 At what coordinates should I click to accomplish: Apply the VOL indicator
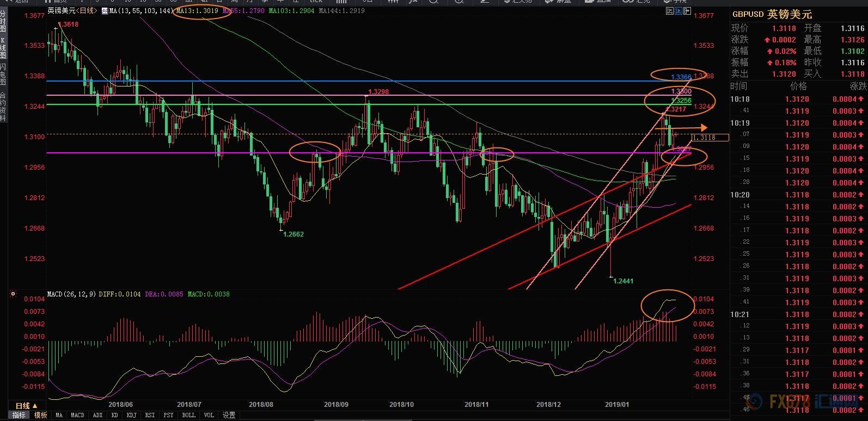(209, 415)
